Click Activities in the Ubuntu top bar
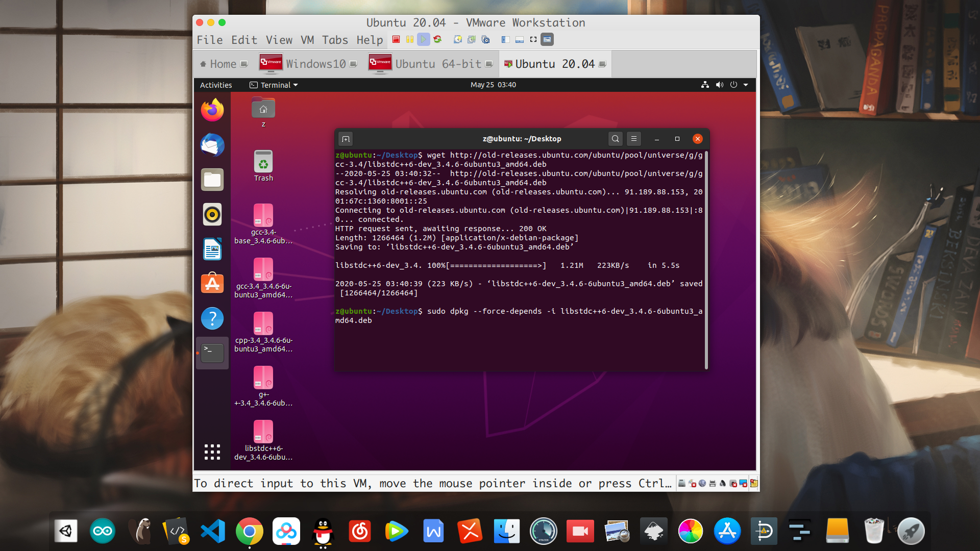The width and height of the screenshot is (980, 551). [215, 85]
